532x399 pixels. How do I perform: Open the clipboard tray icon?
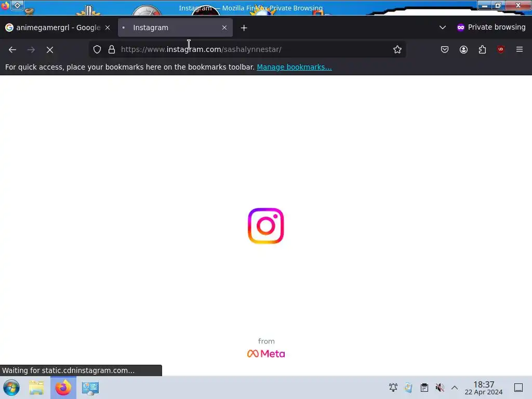point(424,388)
